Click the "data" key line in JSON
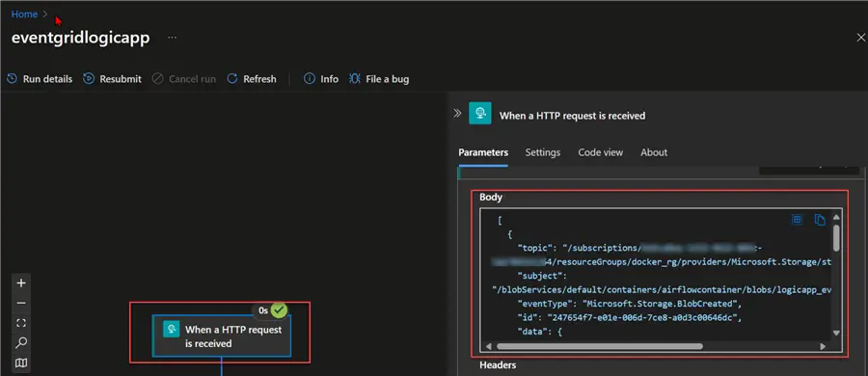The height and width of the screenshot is (376, 868). [540, 333]
